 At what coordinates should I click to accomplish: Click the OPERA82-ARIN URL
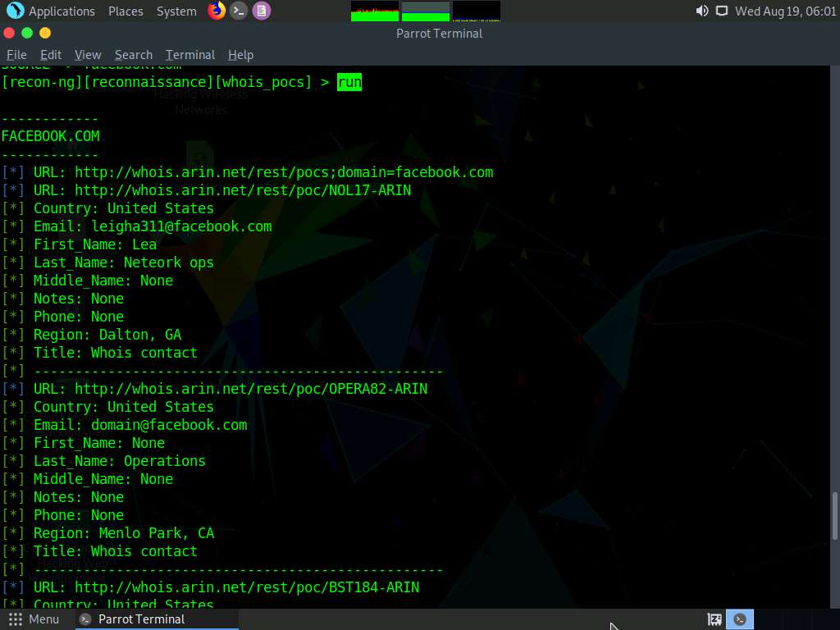[x=251, y=388]
